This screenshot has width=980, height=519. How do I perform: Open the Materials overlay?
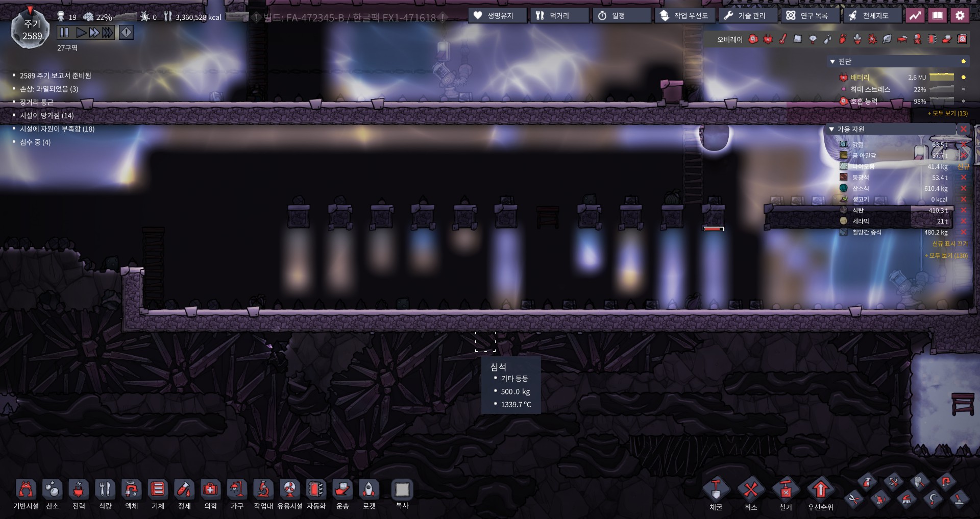tap(798, 39)
